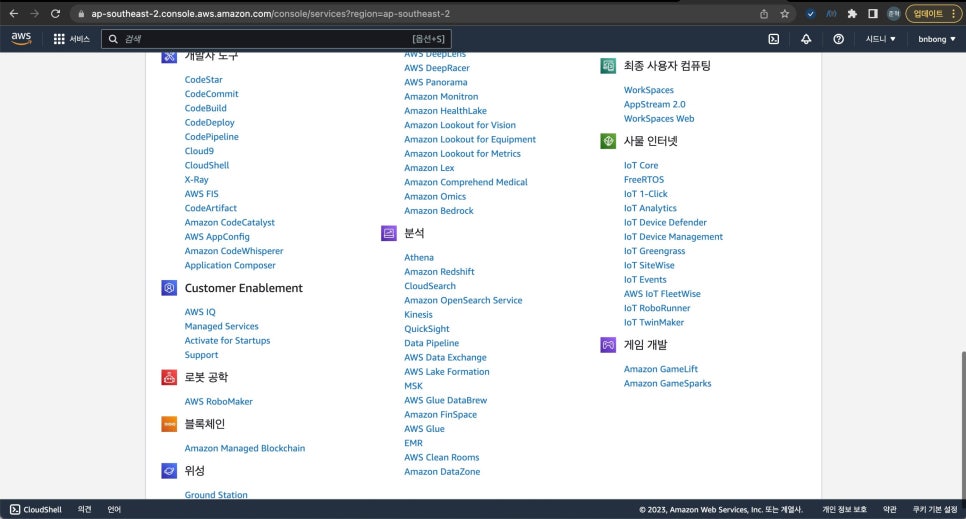Click the analytics category icon
The image size is (966, 519).
coord(389,233)
